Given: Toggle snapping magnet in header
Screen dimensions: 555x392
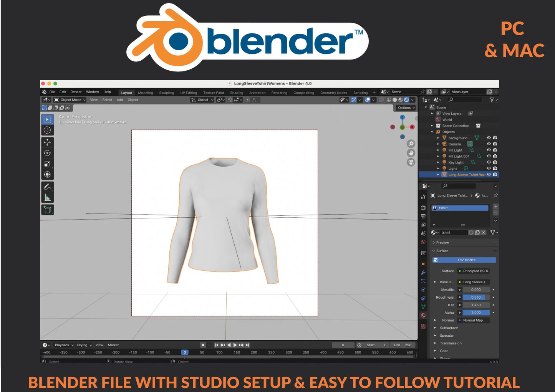Looking at the screenshot, I should 230,100.
